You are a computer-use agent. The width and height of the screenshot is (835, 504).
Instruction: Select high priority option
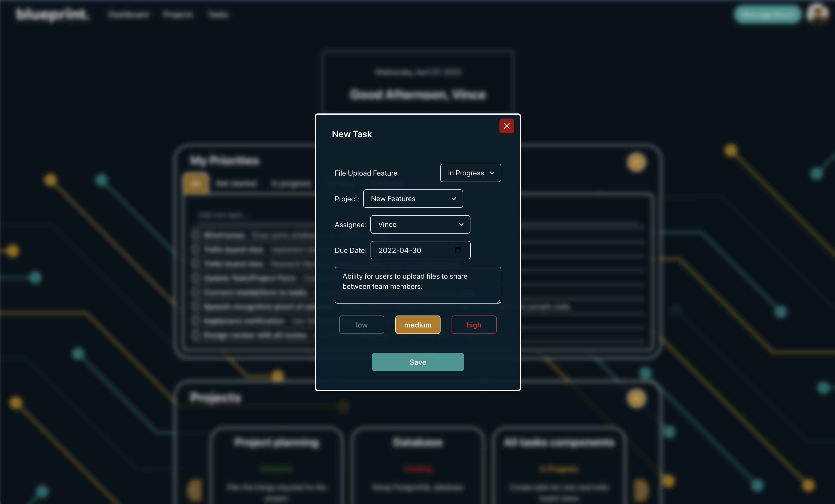pyautogui.click(x=473, y=325)
